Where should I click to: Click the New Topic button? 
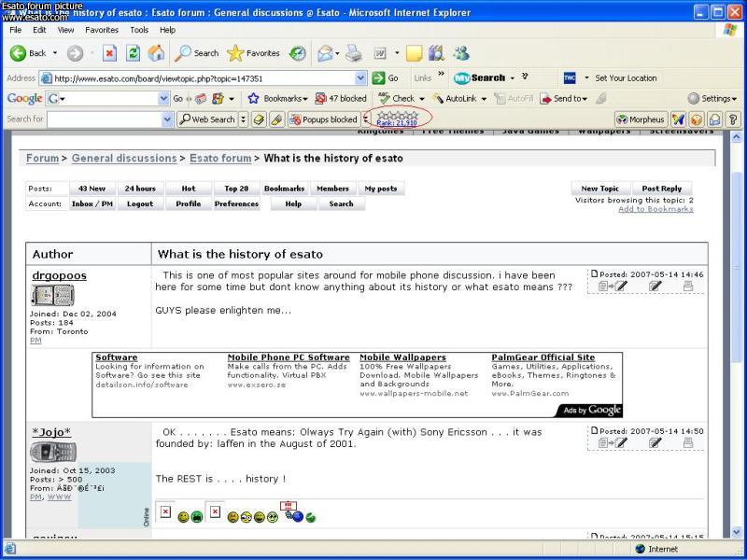(x=599, y=189)
